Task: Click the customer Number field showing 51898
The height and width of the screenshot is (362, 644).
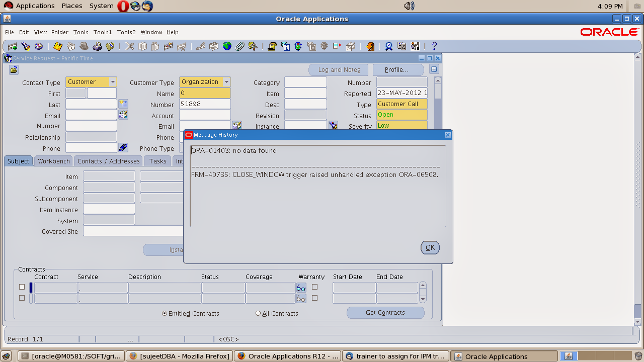Action: click(205, 104)
